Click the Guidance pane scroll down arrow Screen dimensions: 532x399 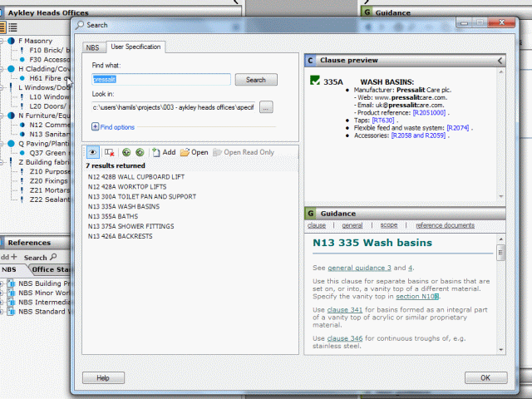coord(501,350)
